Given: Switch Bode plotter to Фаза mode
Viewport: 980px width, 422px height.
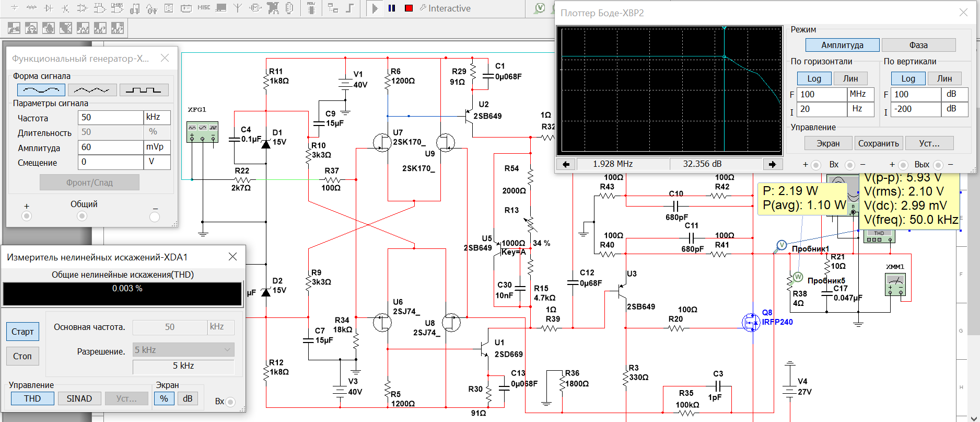Looking at the screenshot, I should click(x=918, y=45).
